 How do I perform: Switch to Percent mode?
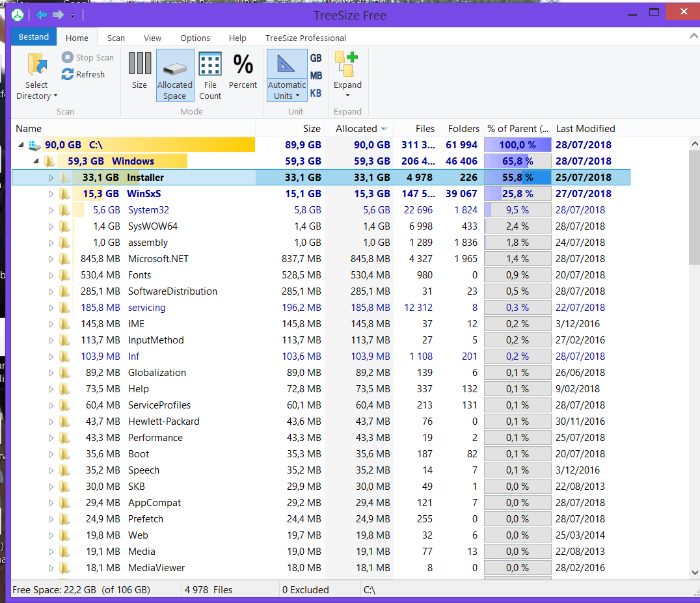point(243,70)
